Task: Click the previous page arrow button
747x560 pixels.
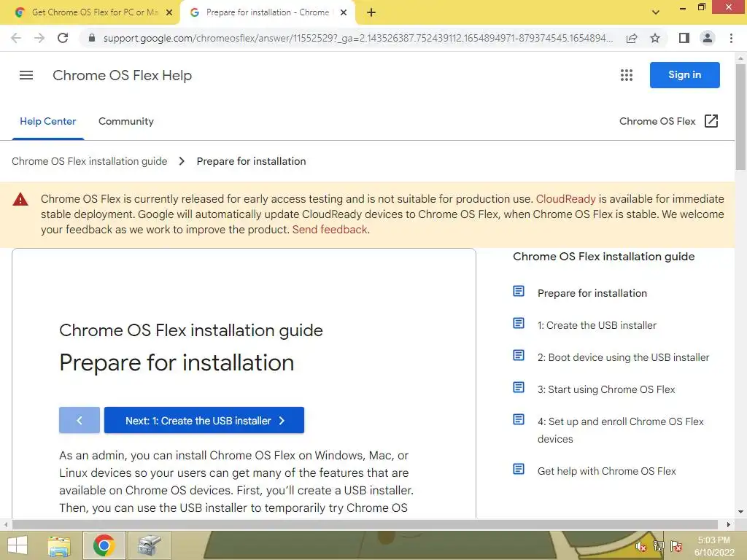Action: point(80,420)
